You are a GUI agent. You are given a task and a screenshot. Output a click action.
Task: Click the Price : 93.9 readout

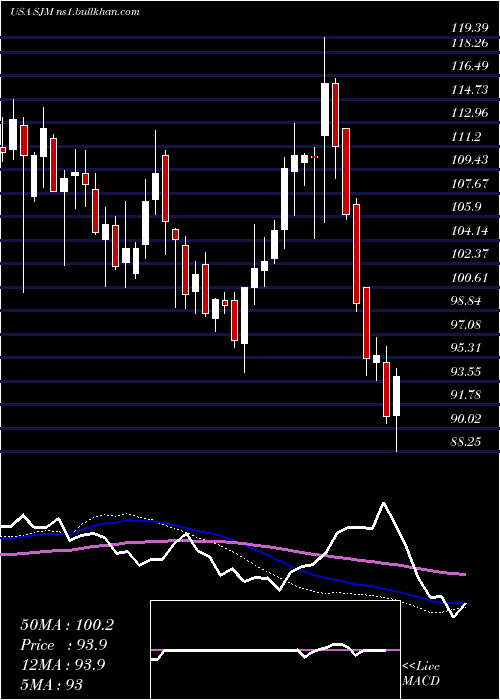[x=63, y=645]
